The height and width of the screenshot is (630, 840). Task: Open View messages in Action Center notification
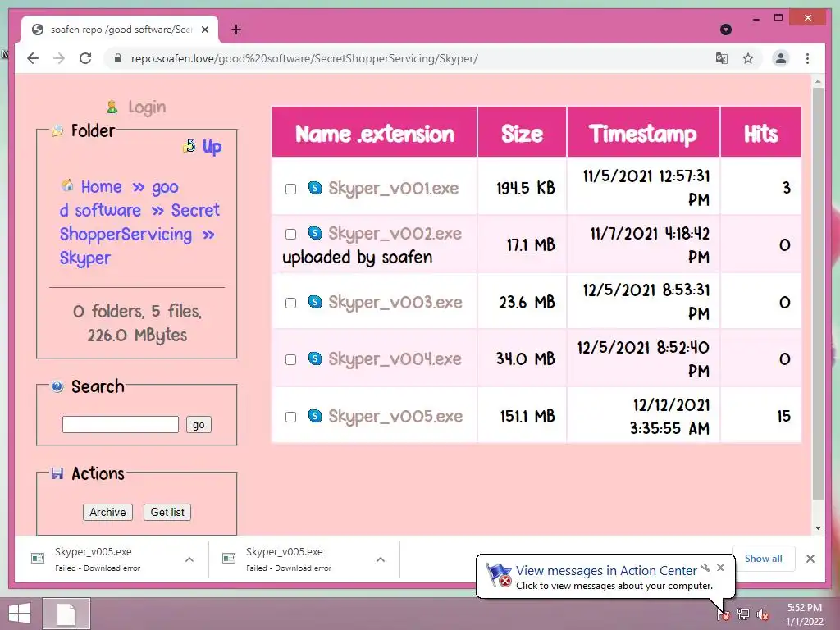pos(606,571)
